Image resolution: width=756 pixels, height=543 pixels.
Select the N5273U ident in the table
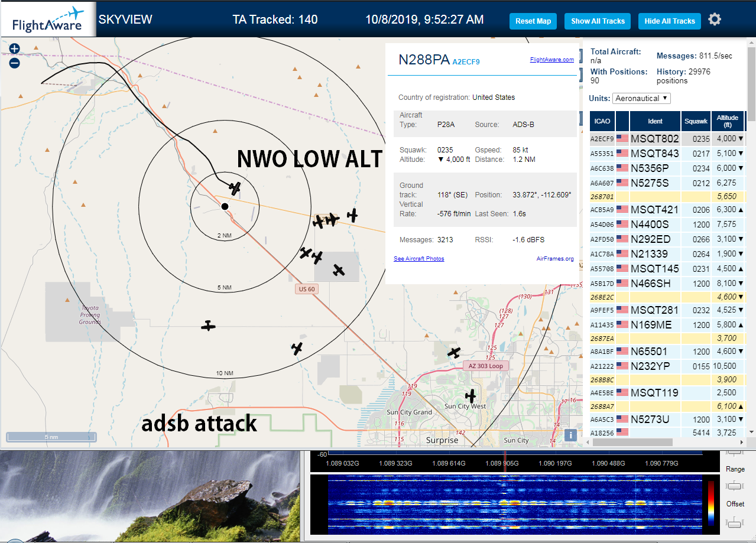click(650, 420)
